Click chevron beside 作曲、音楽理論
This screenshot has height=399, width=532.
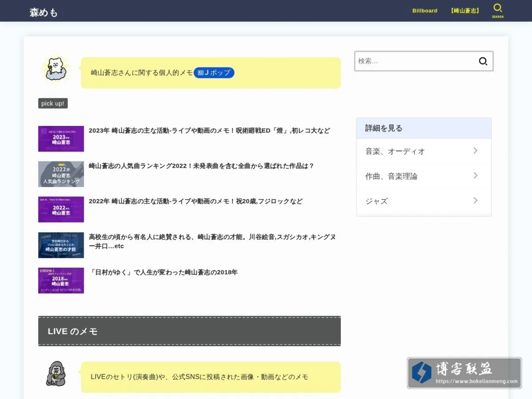[475, 176]
